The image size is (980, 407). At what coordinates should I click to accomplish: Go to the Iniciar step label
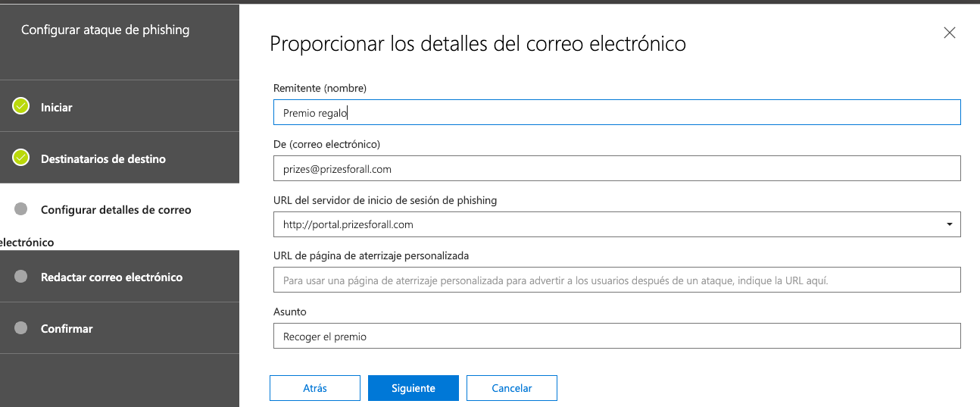pos(57,108)
